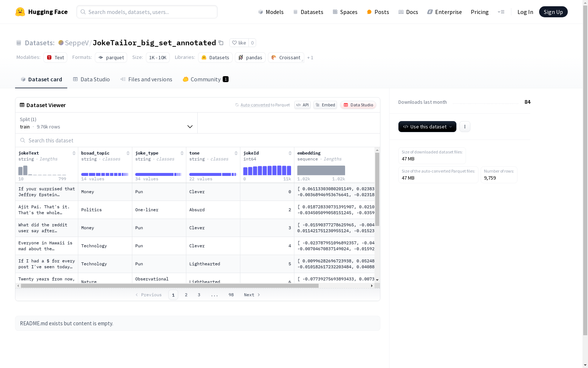Go to page 3 of results
Screen dimensions: 588x368
coord(199,295)
